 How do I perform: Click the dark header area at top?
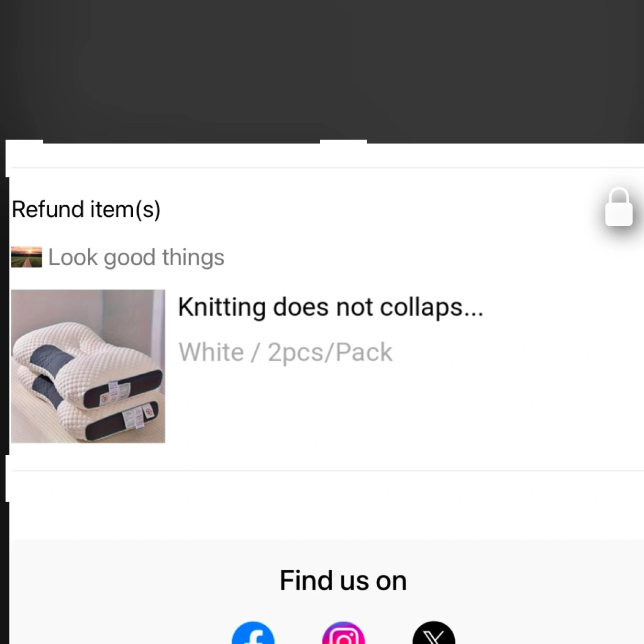click(x=322, y=67)
